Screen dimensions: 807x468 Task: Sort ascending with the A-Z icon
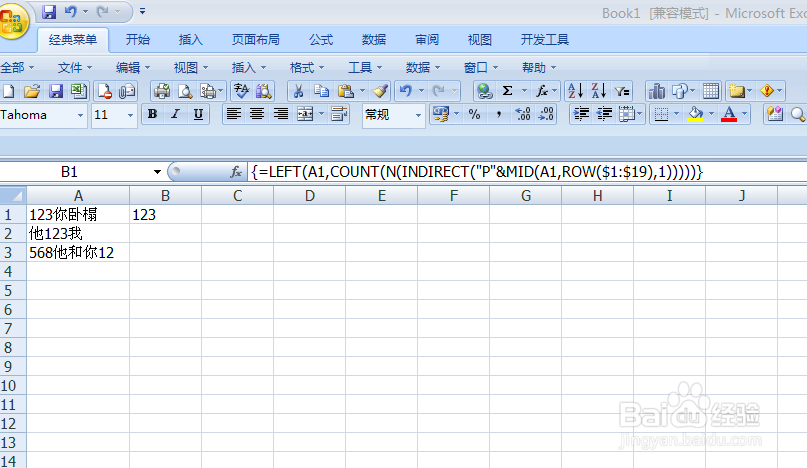point(575,92)
